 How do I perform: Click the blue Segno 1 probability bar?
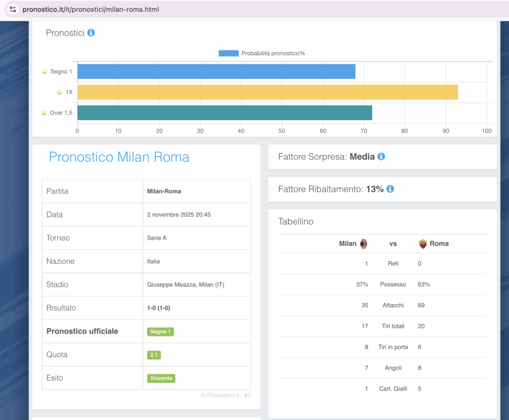[216, 72]
